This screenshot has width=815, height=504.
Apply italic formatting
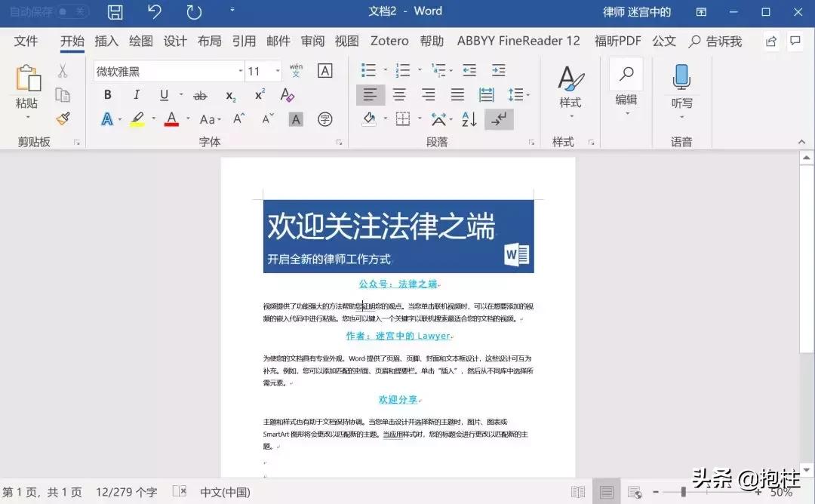coord(135,94)
